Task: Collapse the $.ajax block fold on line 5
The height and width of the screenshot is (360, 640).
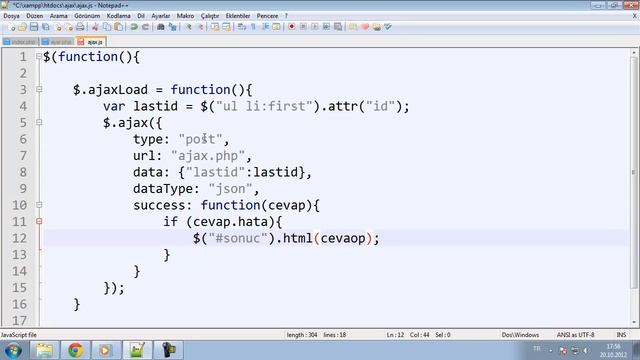Action: click(x=39, y=122)
